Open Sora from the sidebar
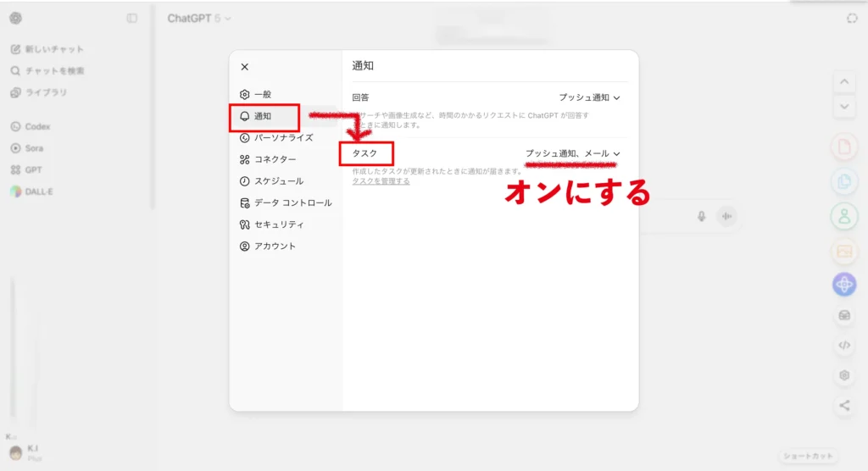The width and height of the screenshot is (868, 471). (27, 148)
